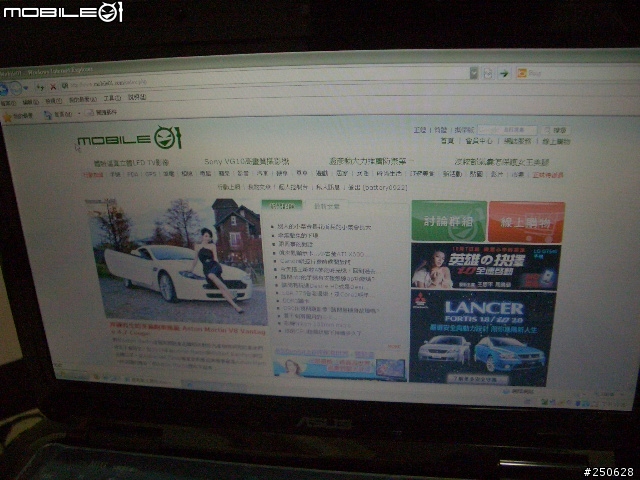Open the white Aston Martin car photo
Screen dimensions: 640x480
178,260
